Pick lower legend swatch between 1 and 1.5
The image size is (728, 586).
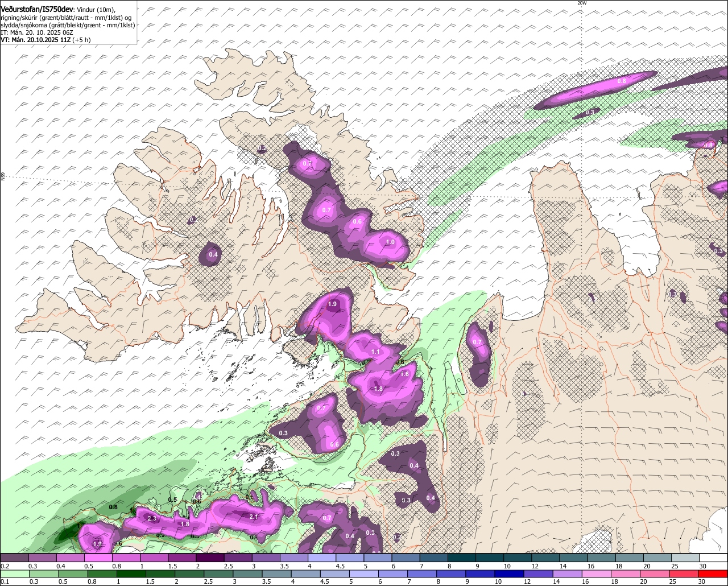point(131,574)
